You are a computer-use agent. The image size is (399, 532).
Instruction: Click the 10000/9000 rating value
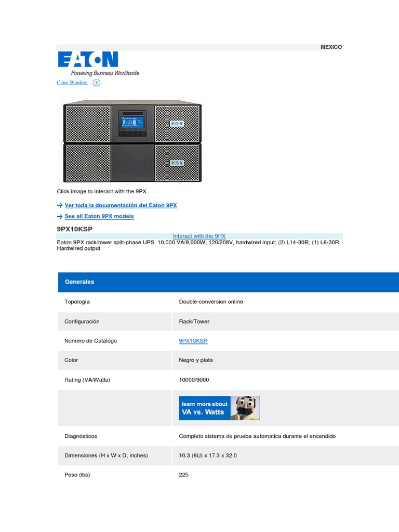(x=194, y=380)
